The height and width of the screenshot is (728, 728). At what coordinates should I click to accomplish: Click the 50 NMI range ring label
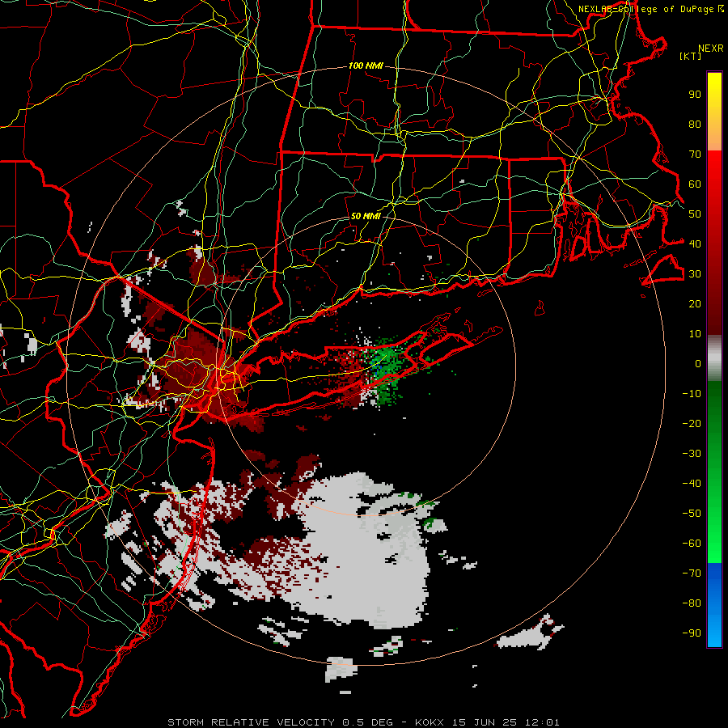(x=366, y=216)
